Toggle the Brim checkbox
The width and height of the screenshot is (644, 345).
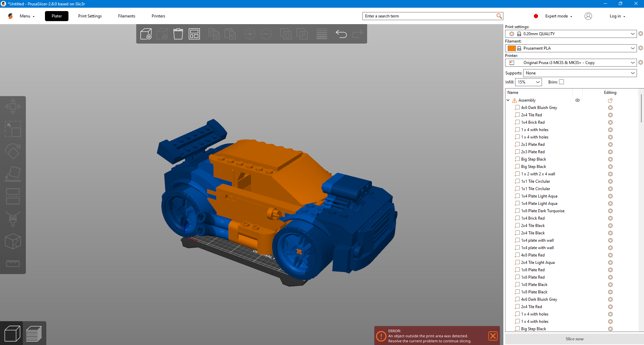pyautogui.click(x=561, y=82)
